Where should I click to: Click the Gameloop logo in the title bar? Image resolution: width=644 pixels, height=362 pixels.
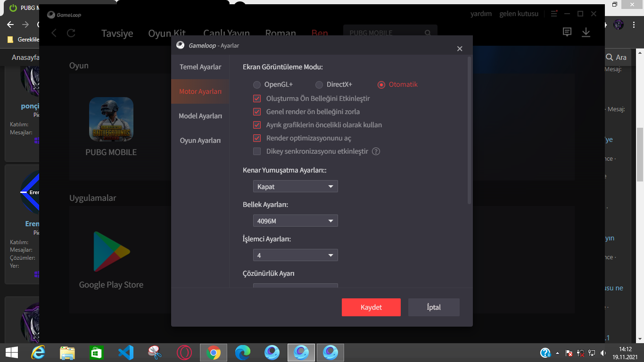click(x=64, y=15)
